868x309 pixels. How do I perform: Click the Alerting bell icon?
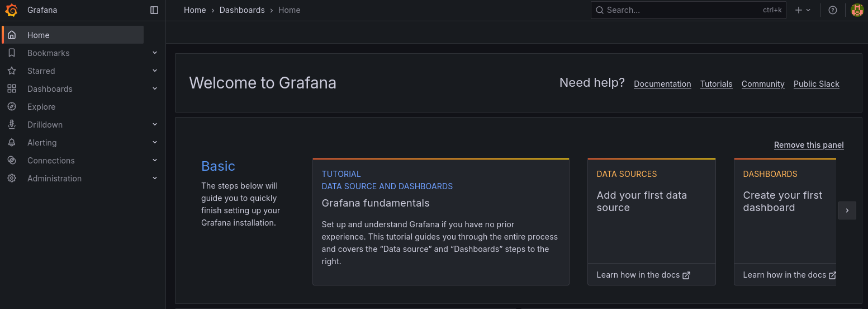(x=12, y=143)
